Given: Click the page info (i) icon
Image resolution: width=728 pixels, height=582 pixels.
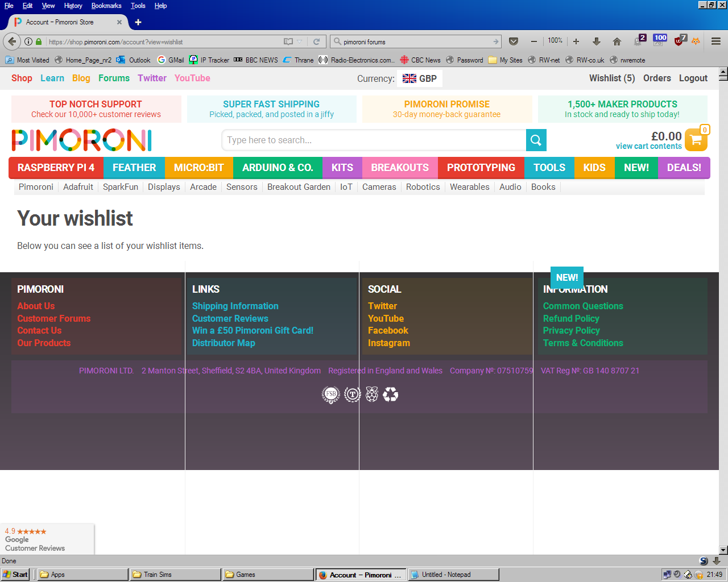Looking at the screenshot, I should tap(28, 41).
